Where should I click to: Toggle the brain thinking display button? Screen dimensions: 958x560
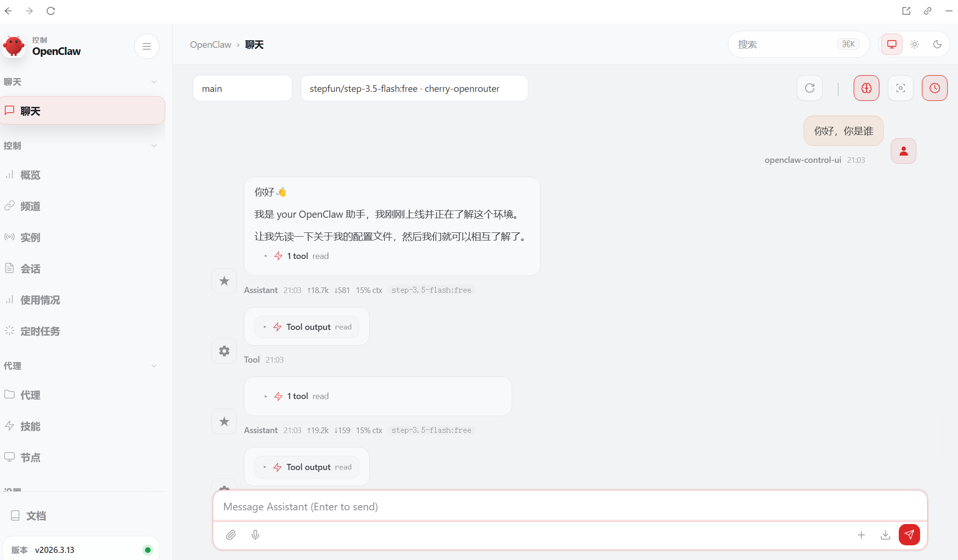click(866, 88)
